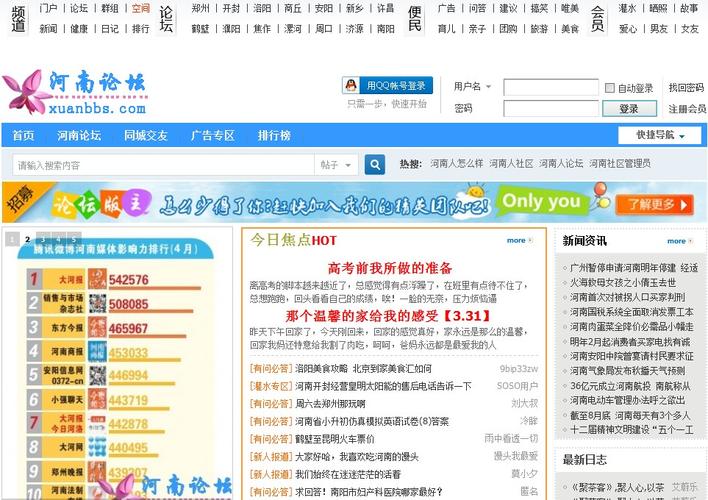Screen dimensions: 708x500
Task: Open the 排行榜 nav tab
Action: [x=274, y=136]
